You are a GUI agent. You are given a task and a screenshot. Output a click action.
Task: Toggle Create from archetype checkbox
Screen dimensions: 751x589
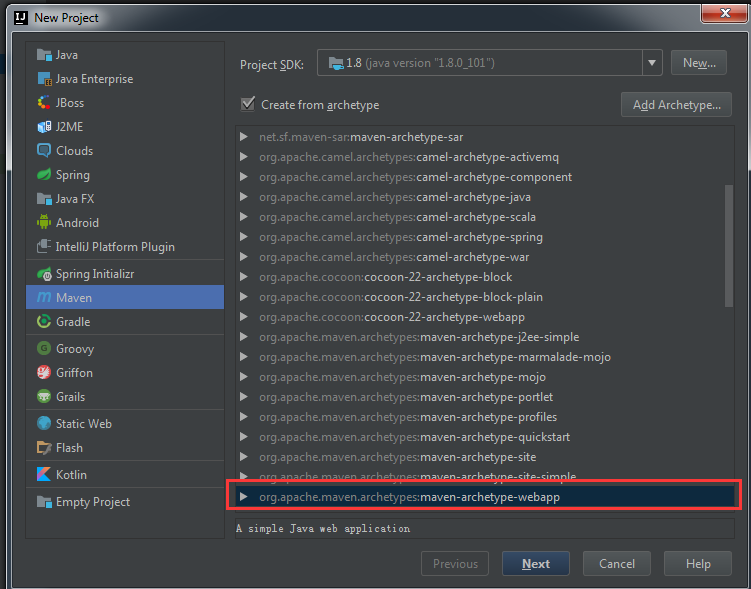[x=248, y=104]
